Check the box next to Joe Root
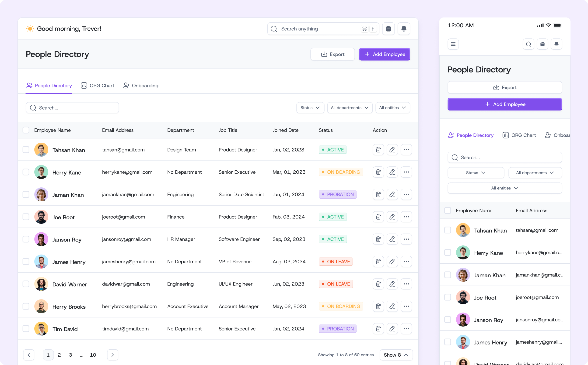 tap(26, 217)
